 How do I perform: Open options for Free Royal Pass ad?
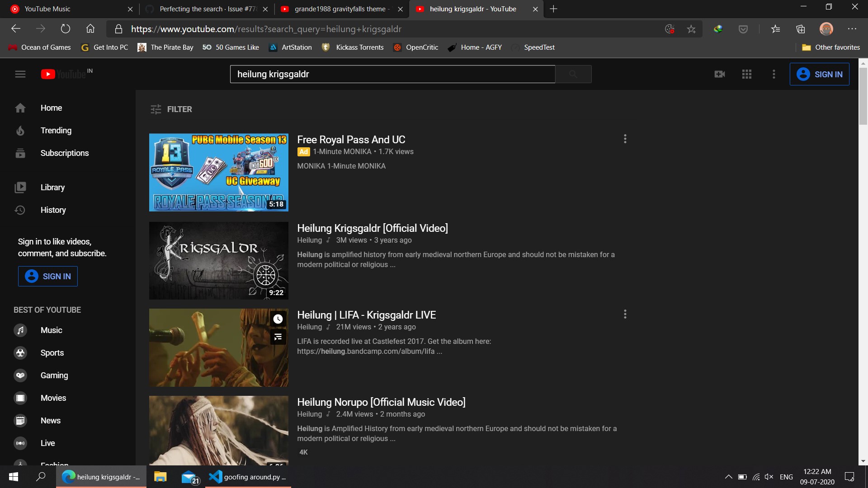tap(625, 139)
